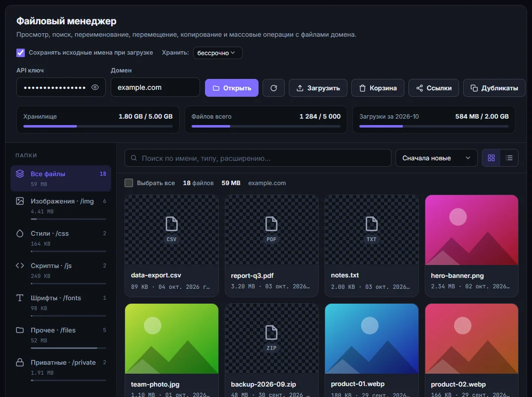
Task: Open the product-02.webp thumbnail
Action: click(x=471, y=338)
